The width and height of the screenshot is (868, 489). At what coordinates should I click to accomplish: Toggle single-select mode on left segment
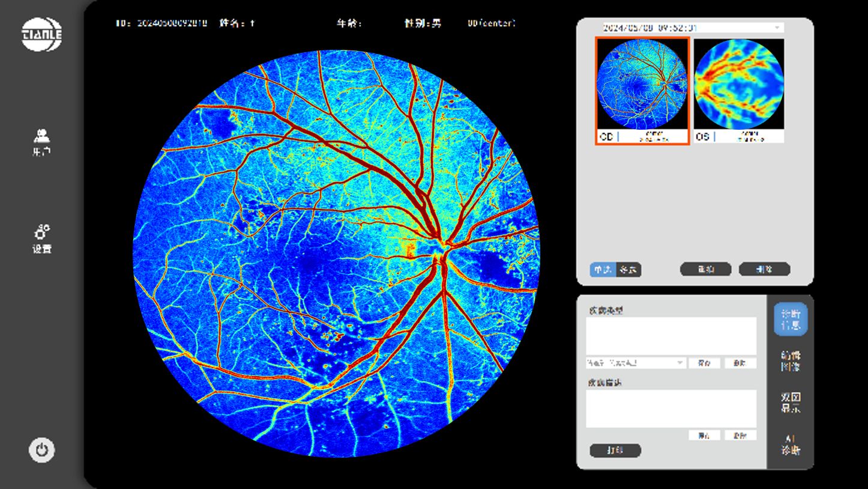[x=603, y=270]
